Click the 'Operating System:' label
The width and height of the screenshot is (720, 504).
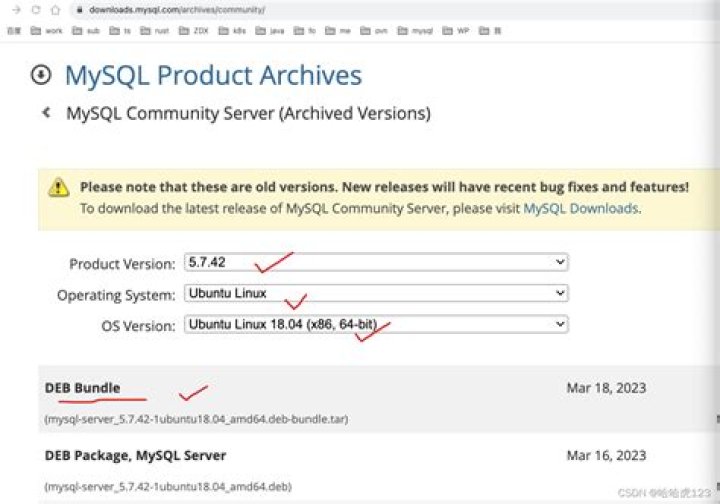116,295
